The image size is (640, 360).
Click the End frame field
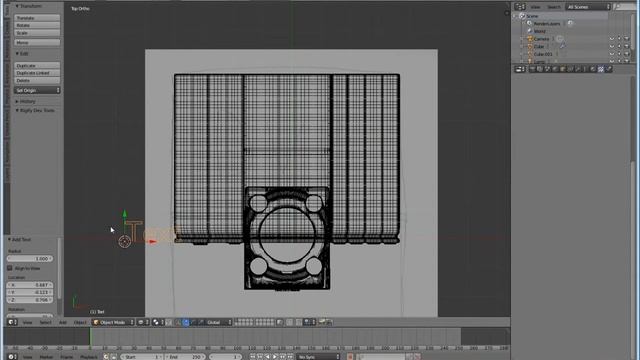tap(185, 357)
